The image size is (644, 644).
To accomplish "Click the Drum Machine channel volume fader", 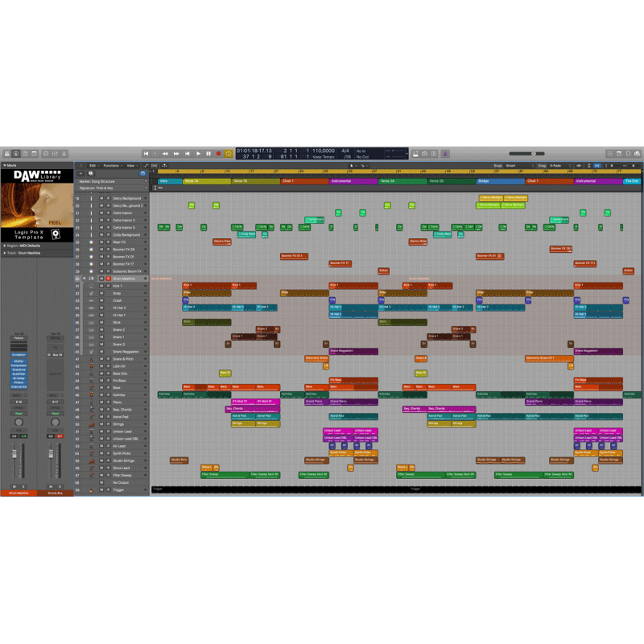I will pyautogui.click(x=14, y=454).
